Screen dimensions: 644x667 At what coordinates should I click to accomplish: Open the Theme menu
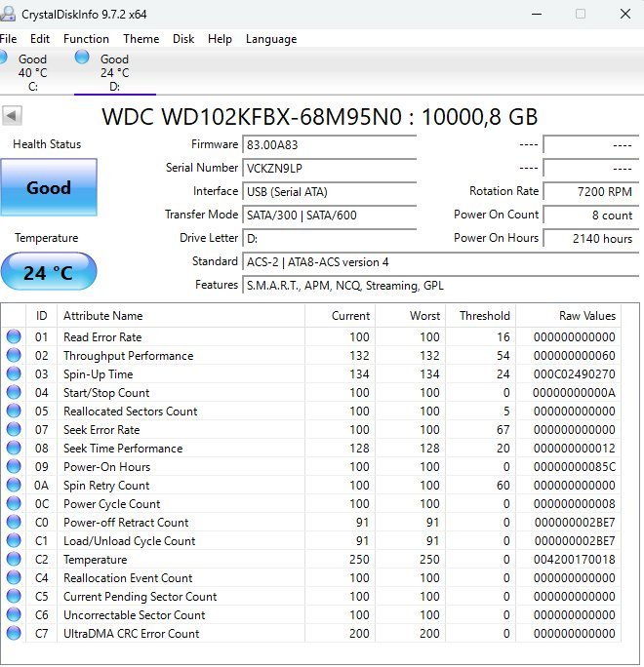(141, 39)
